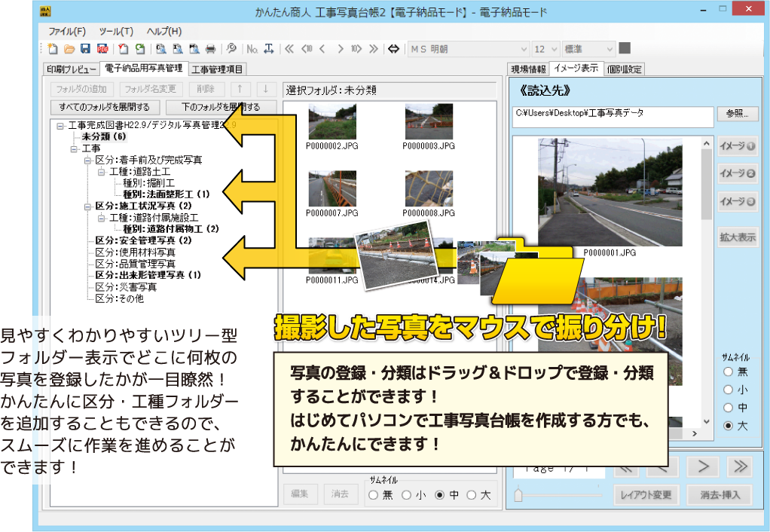Click the horizontal double-arrow width icon
770x532 pixels.
point(393,49)
